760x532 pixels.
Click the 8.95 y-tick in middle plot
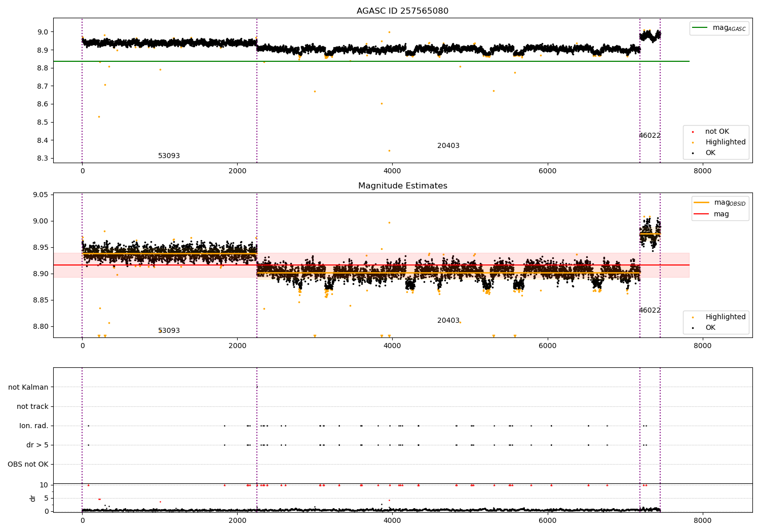41,248
